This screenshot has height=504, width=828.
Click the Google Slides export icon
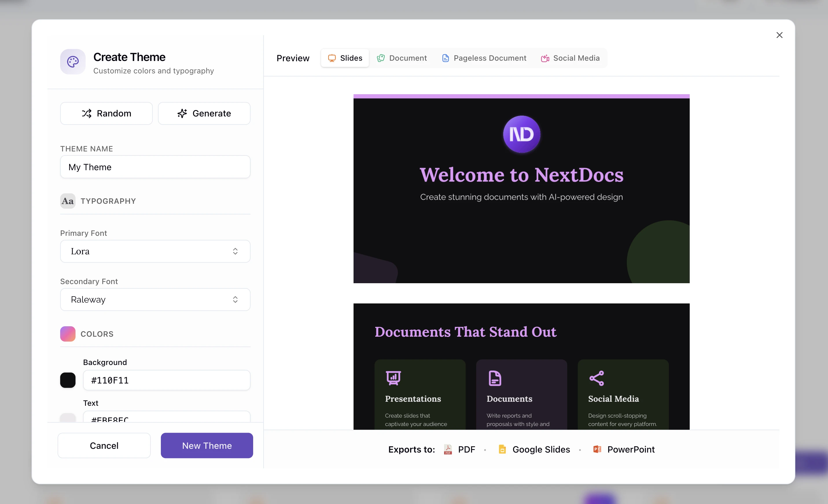(502, 449)
